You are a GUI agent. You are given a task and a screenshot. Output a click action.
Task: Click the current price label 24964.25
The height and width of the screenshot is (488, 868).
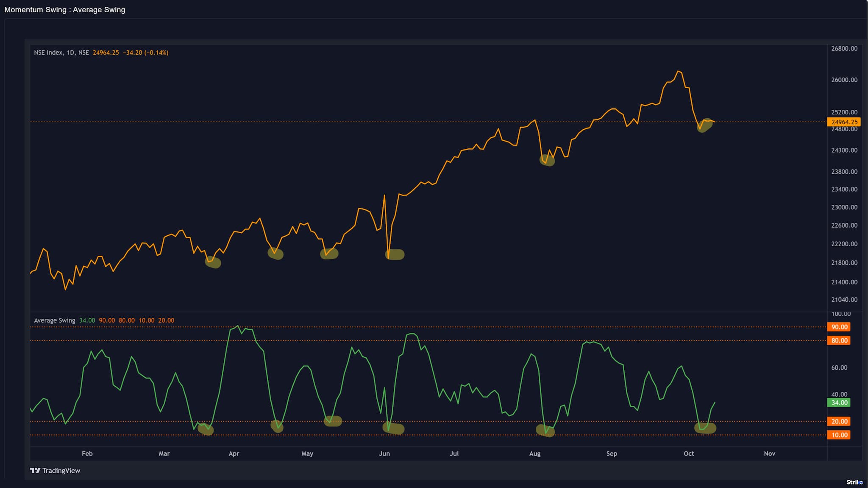pos(844,122)
